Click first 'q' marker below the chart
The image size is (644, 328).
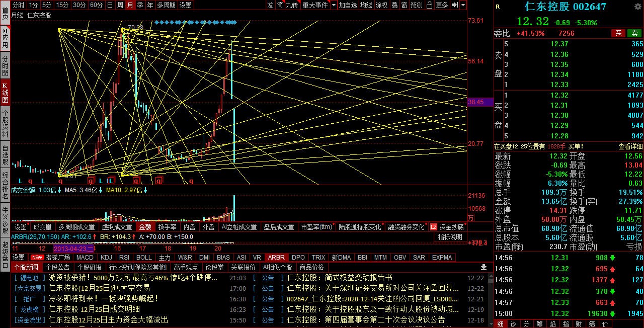coord(31,180)
